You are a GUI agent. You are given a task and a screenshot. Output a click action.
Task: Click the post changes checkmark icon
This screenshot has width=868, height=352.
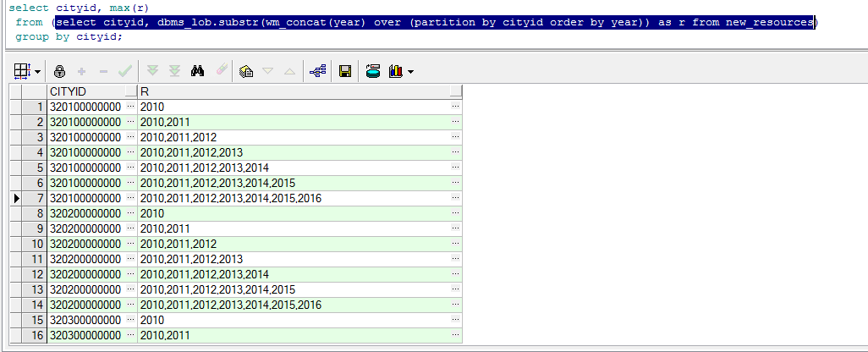[x=124, y=72]
